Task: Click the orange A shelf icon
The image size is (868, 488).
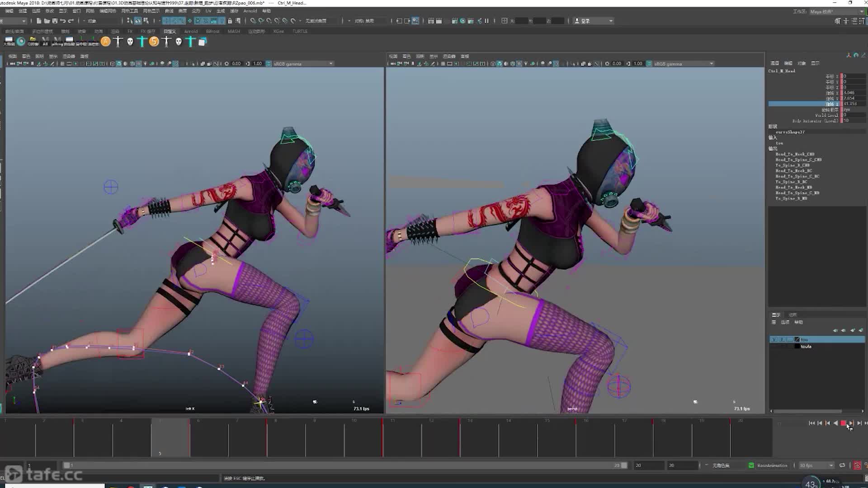Action: pyautogui.click(x=106, y=42)
